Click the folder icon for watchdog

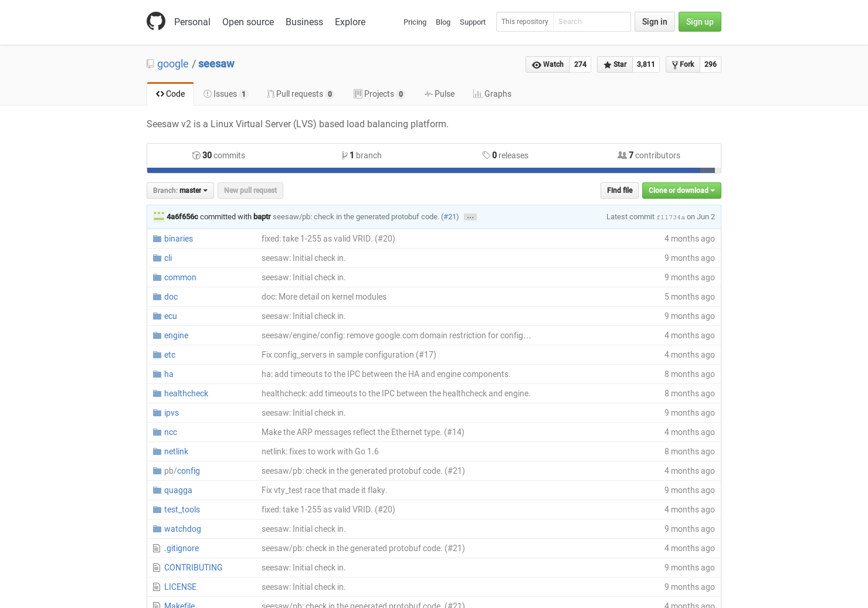pos(157,529)
